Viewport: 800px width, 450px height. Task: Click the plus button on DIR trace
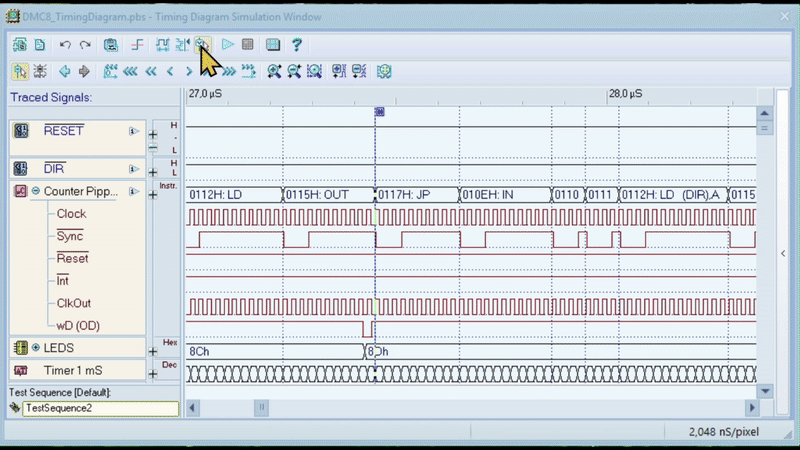point(153,172)
